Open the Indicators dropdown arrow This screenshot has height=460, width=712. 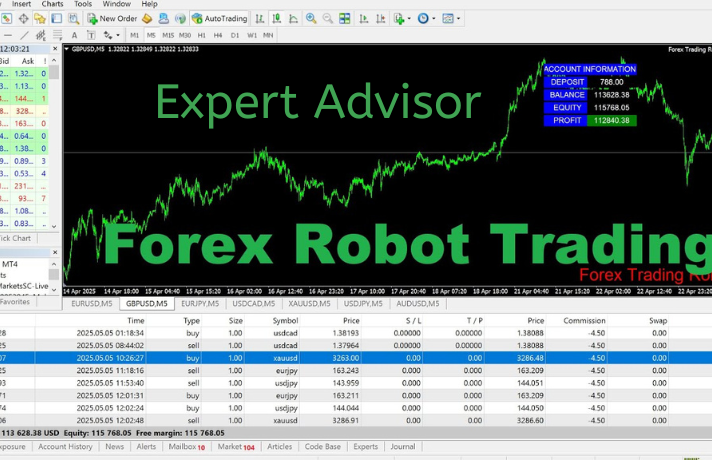pos(409,19)
